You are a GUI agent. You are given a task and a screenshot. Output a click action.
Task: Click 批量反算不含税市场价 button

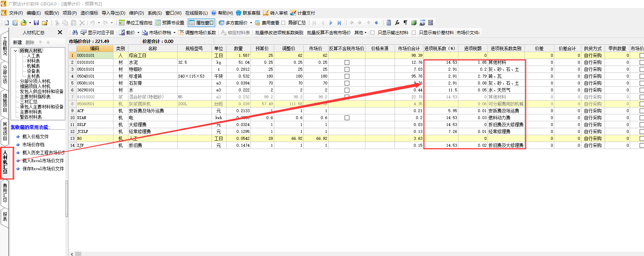coord(329,32)
